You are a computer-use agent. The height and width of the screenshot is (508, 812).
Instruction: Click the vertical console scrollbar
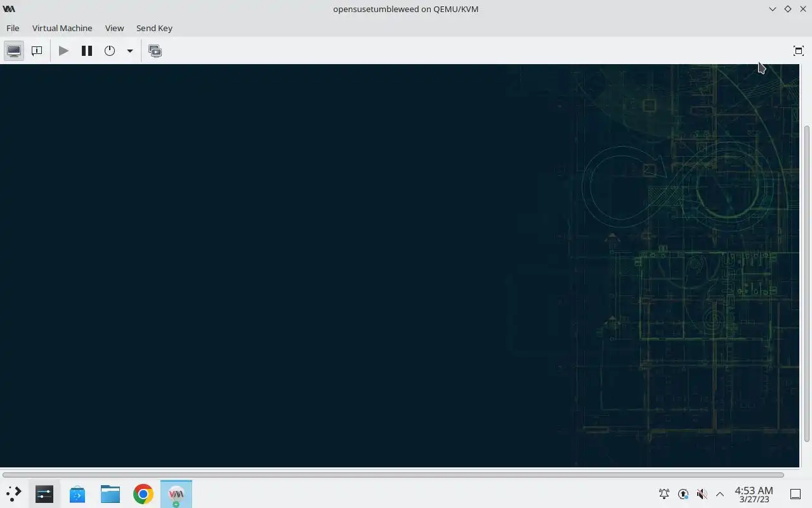click(807, 283)
